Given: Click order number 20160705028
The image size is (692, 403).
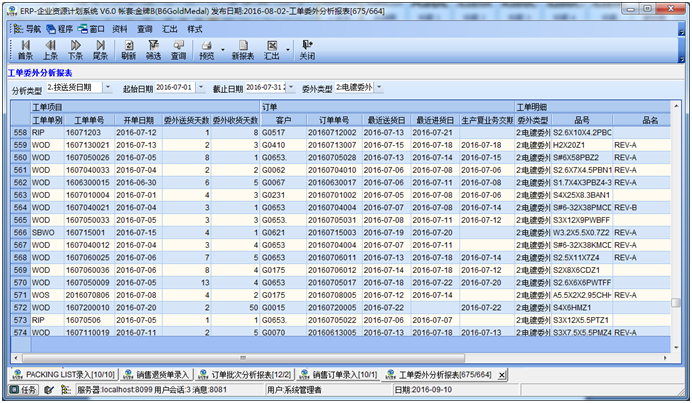Looking at the screenshot, I should pyautogui.click(x=332, y=158).
